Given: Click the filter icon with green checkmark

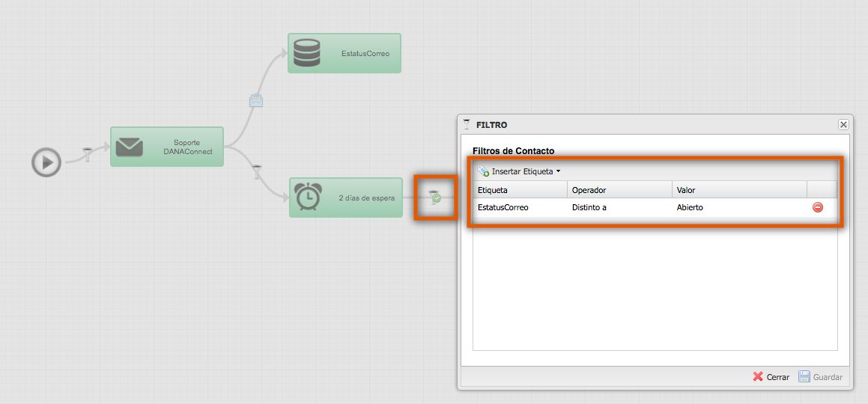Looking at the screenshot, I should click(434, 198).
